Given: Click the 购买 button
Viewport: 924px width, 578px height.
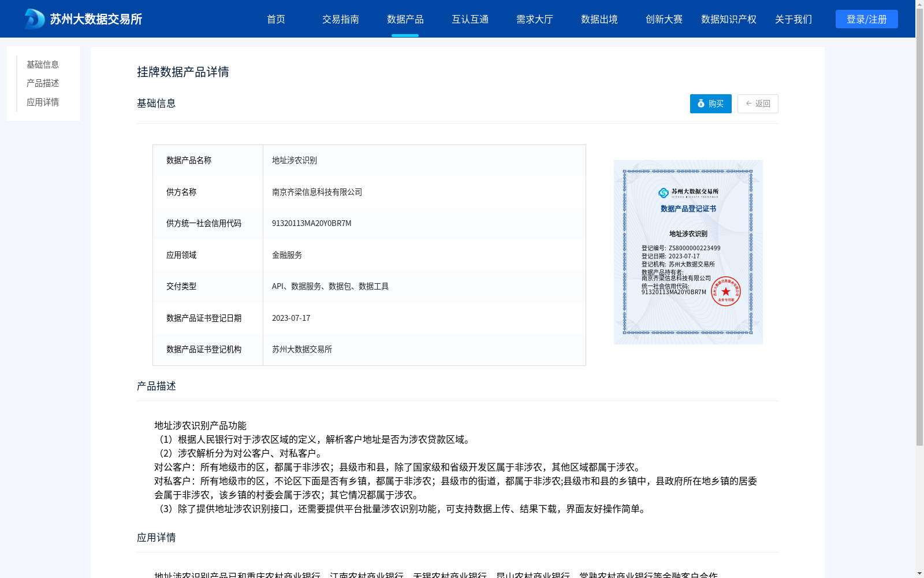Looking at the screenshot, I should click(711, 103).
